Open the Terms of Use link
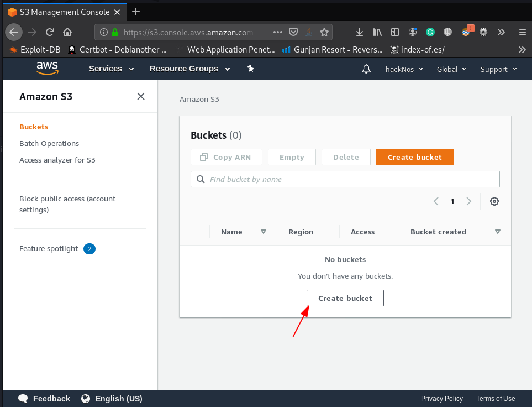The image size is (532, 407). click(x=496, y=399)
